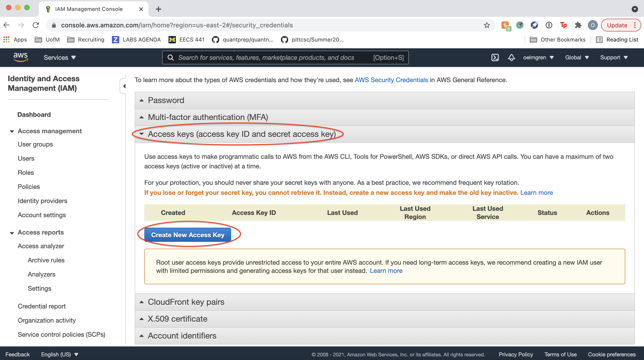The height and width of the screenshot is (360, 644).
Task: Expand the Password section
Action: coord(166,100)
